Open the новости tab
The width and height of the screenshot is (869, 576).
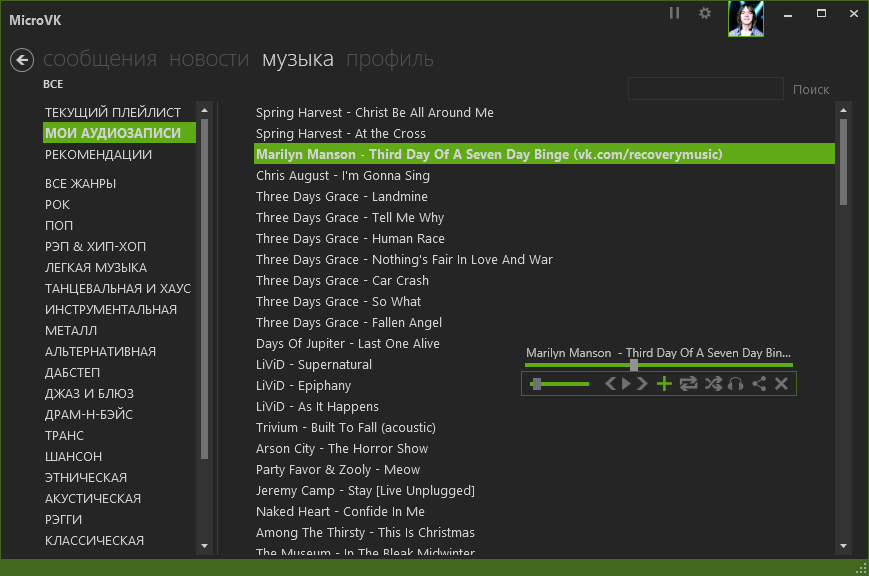pyautogui.click(x=209, y=59)
